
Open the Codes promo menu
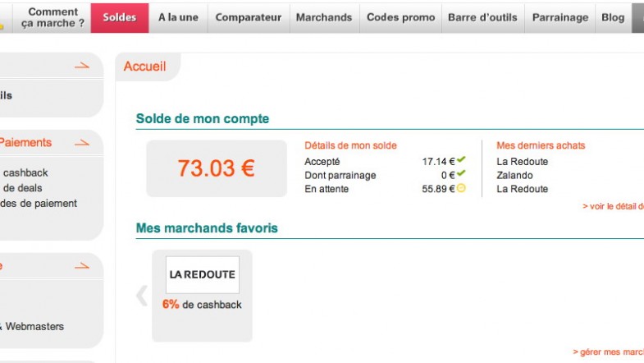pyautogui.click(x=400, y=18)
